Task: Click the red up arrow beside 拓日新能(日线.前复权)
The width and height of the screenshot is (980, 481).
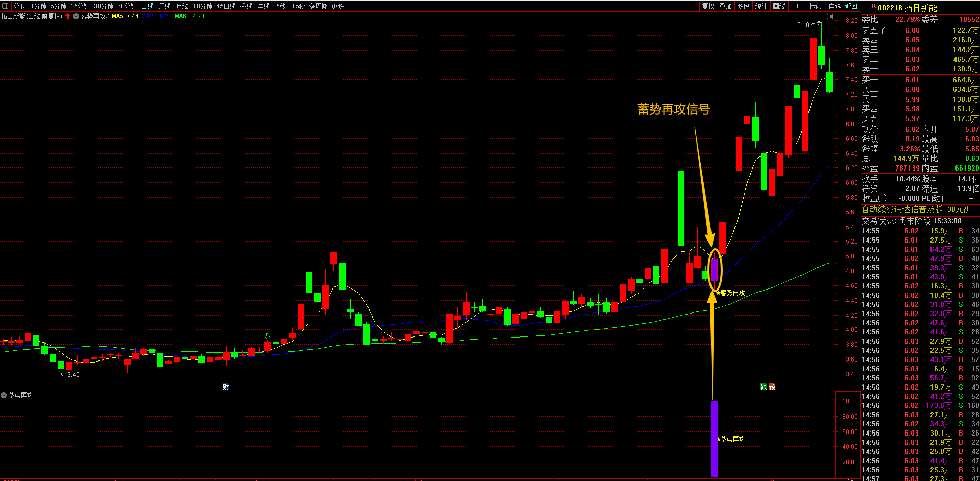Action: pos(68,16)
